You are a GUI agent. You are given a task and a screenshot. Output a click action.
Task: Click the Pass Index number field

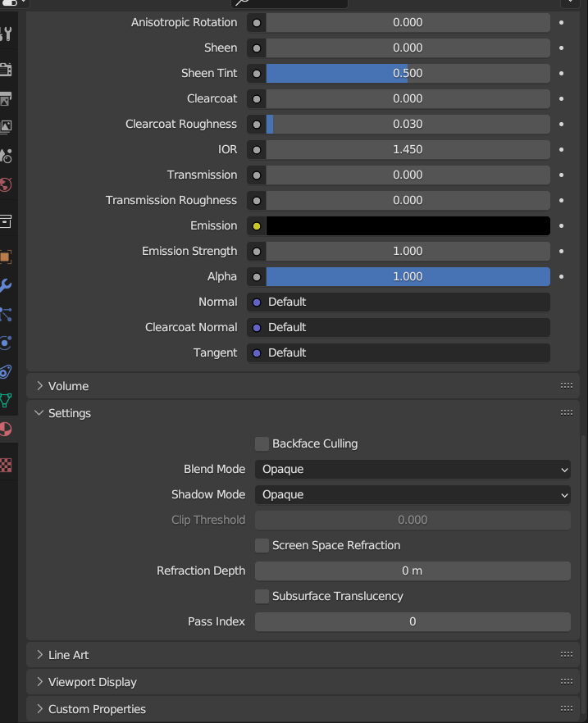[x=413, y=621]
